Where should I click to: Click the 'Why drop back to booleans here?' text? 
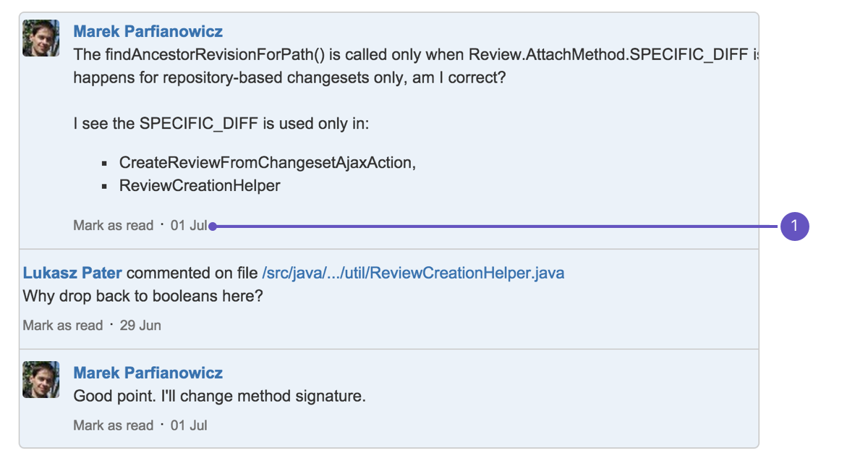pos(142,296)
